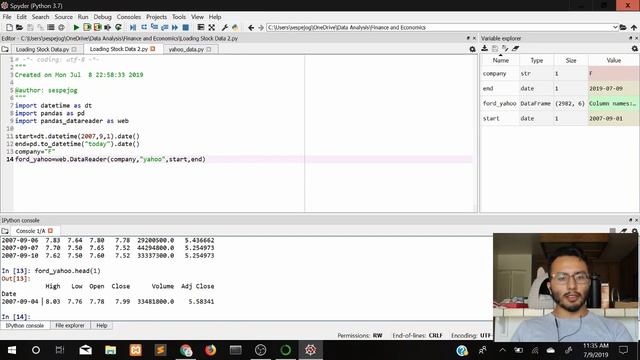The height and width of the screenshot is (360, 640).
Task: Browse tabs icon in editor
Action: click(5, 49)
